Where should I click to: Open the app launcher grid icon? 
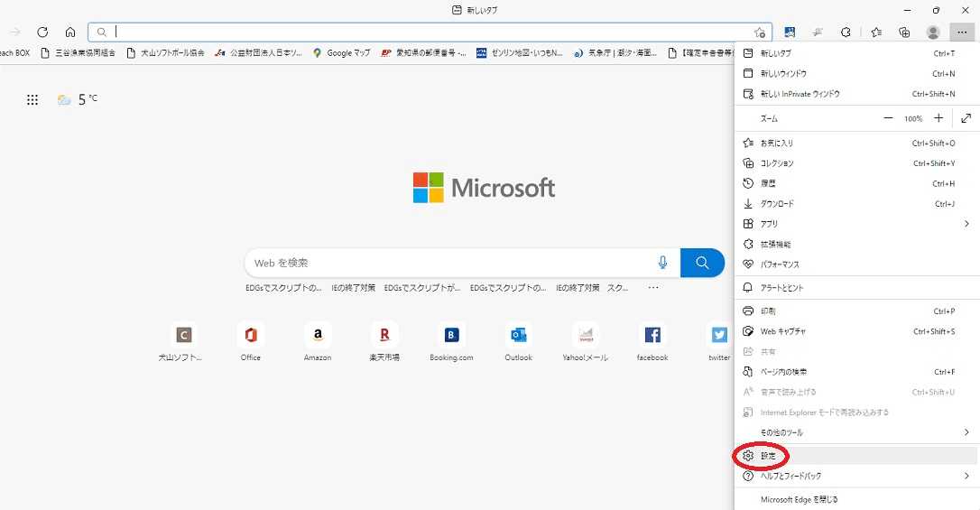[x=32, y=99]
